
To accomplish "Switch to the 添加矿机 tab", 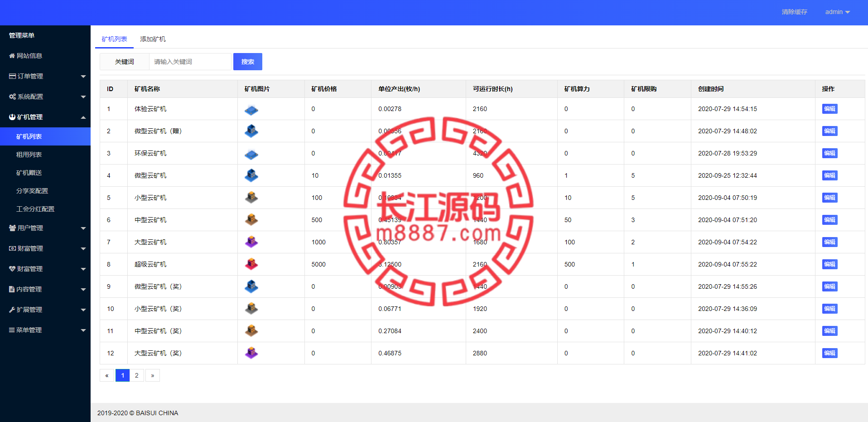I will click(153, 39).
